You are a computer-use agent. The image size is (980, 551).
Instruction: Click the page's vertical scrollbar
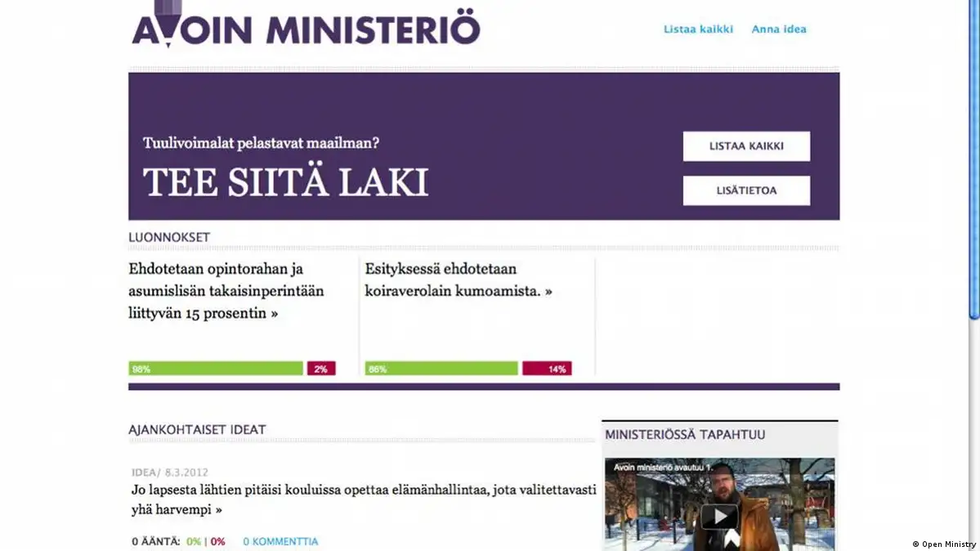[973, 164]
